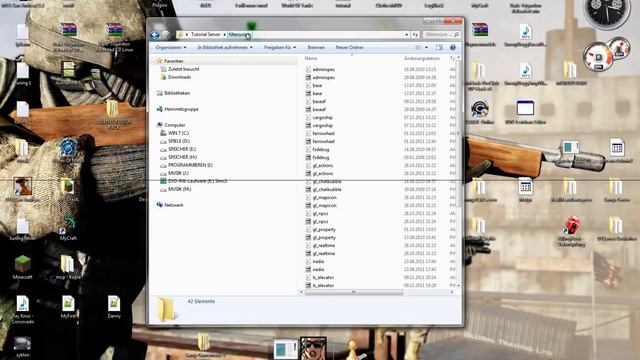The image size is (640, 360).
Task: Click the Neuer Ordner button
Action: [x=349, y=47]
